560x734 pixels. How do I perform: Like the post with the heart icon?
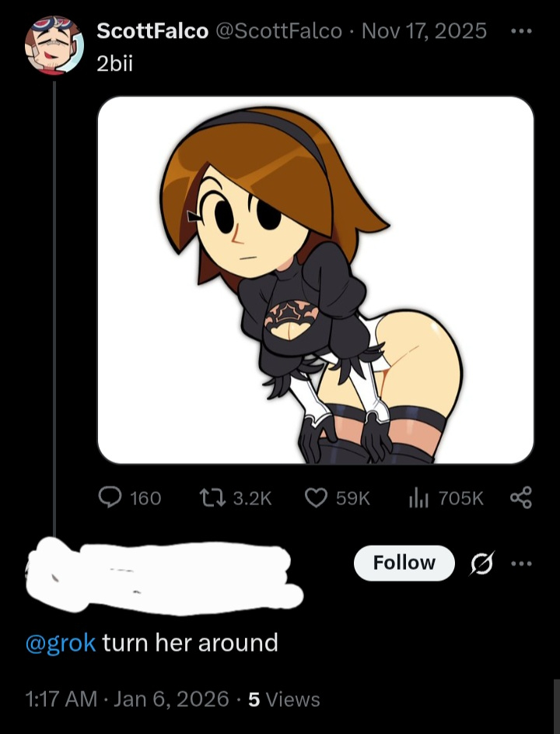click(x=315, y=498)
